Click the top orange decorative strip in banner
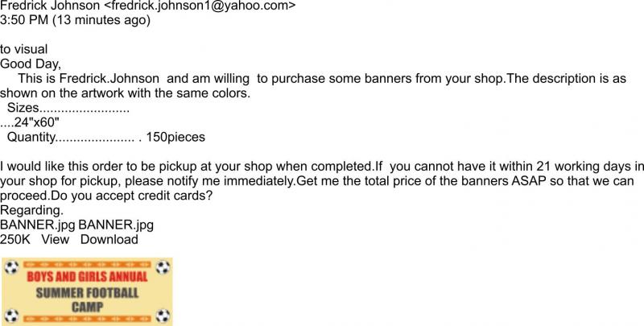The height and width of the screenshot is (326, 644). (87, 265)
